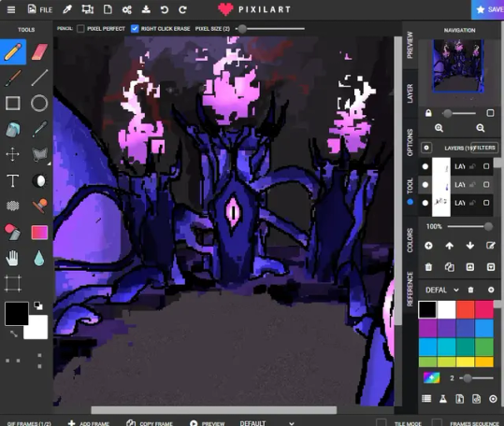504x426 pixels.
Task: Click the SAVE button
Action: click(488, 9)
